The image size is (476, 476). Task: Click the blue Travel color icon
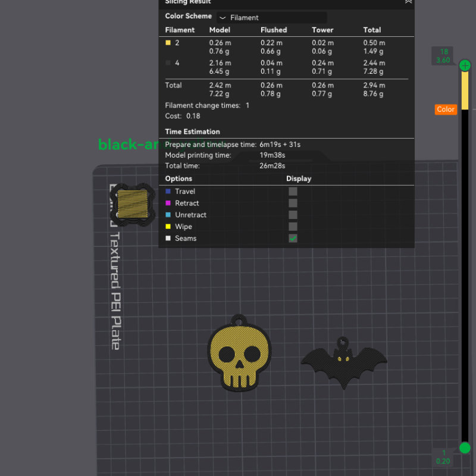click(x=168, y=192)
